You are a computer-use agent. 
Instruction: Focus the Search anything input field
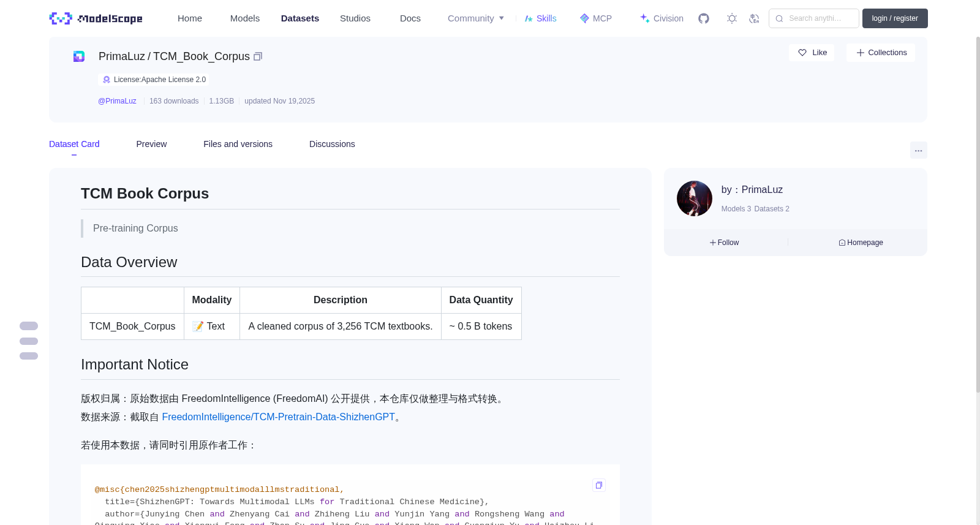coord(814,18)
